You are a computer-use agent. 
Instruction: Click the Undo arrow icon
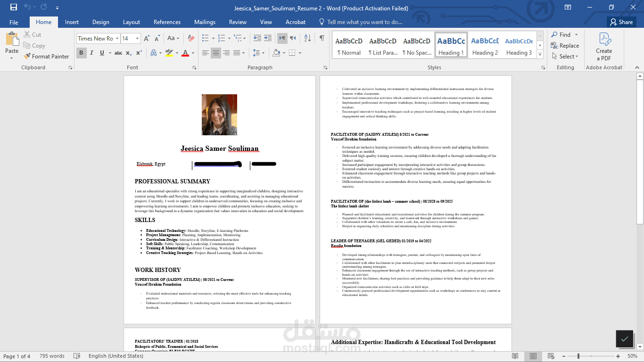click(27, 8)
